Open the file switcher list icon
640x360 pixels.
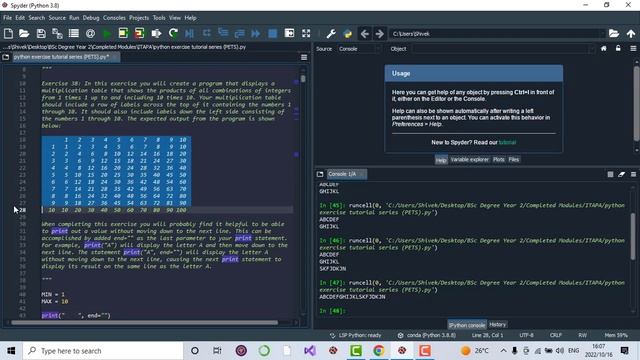(x=74, y=33)
